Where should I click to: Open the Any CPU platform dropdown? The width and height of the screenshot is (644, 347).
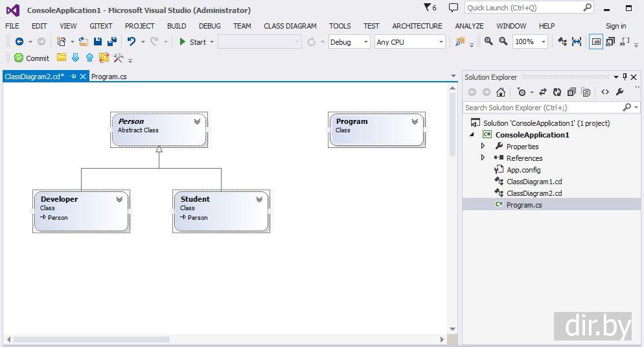click(410, 42)
